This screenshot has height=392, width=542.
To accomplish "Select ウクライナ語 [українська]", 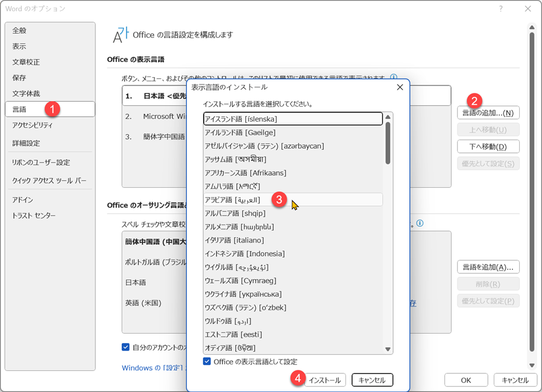I will [293, 294].
